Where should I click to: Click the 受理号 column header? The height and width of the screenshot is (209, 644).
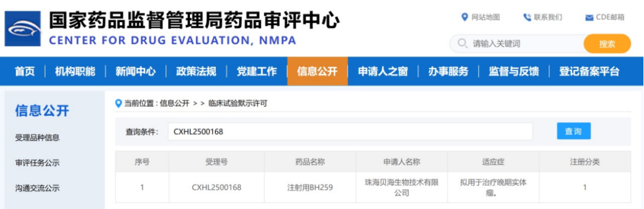[x=216, y=162]
